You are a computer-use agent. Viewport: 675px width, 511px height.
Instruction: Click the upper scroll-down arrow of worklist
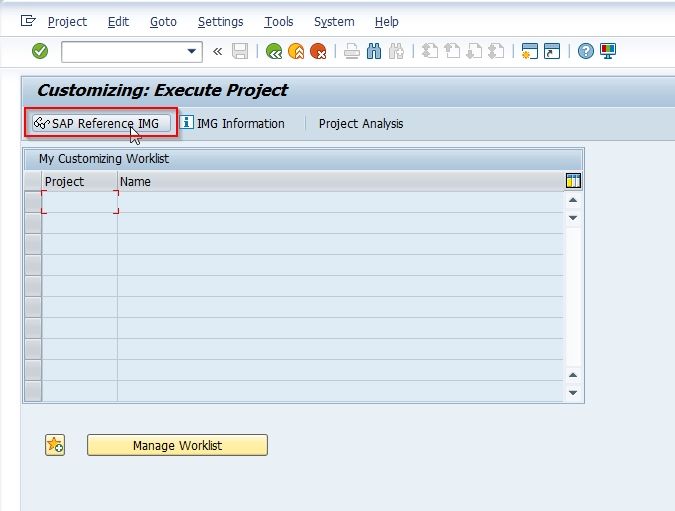pyautogui.click(x=573, y=218)
